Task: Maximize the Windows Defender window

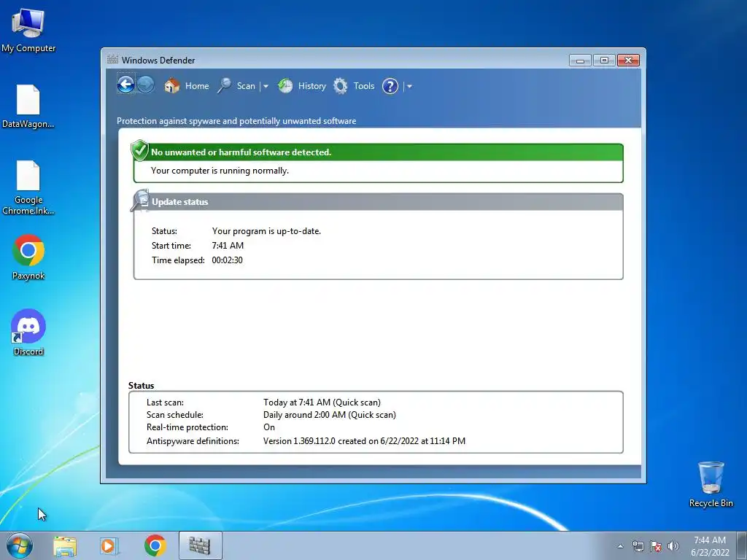Action: (x=603, y=60)
